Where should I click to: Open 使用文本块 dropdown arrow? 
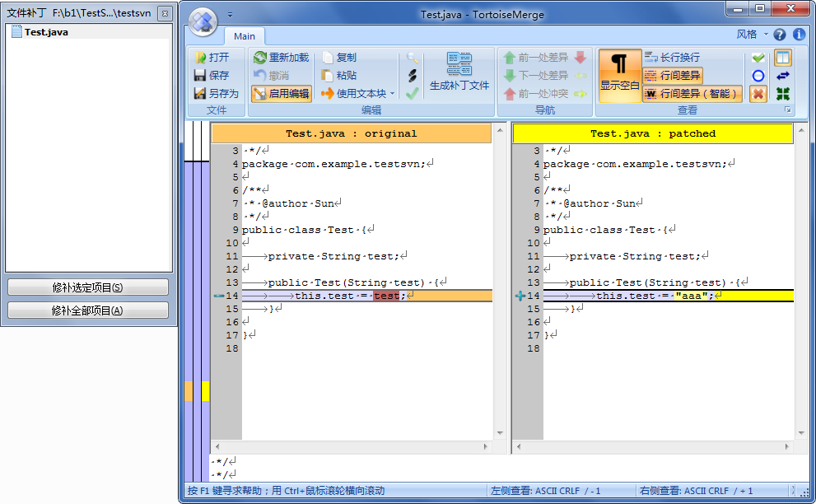393,94
